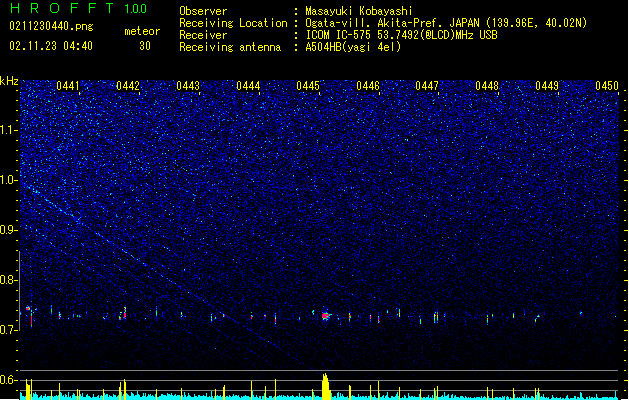The width and height of the screenshot is (629, 400).
Task: Select the location text Ogata-vill. Akita-Pref. JAPAN
Action: coord(392,23)
